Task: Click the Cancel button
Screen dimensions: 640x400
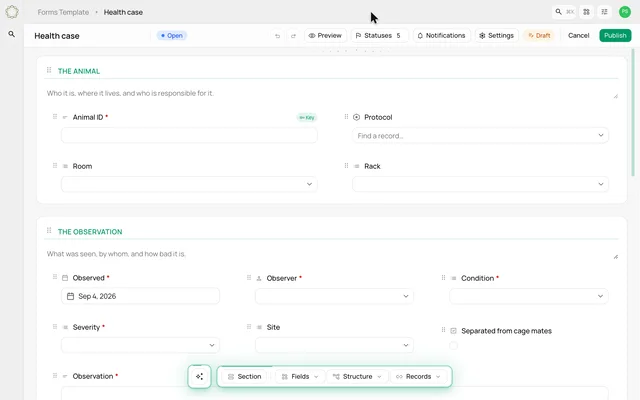Action: click(x=578, y=36)
